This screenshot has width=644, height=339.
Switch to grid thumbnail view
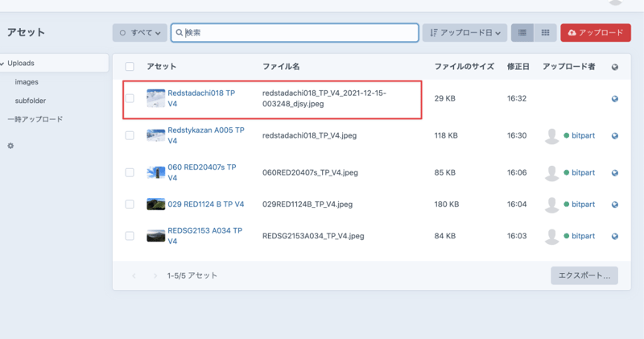click(x=545, y=33)
